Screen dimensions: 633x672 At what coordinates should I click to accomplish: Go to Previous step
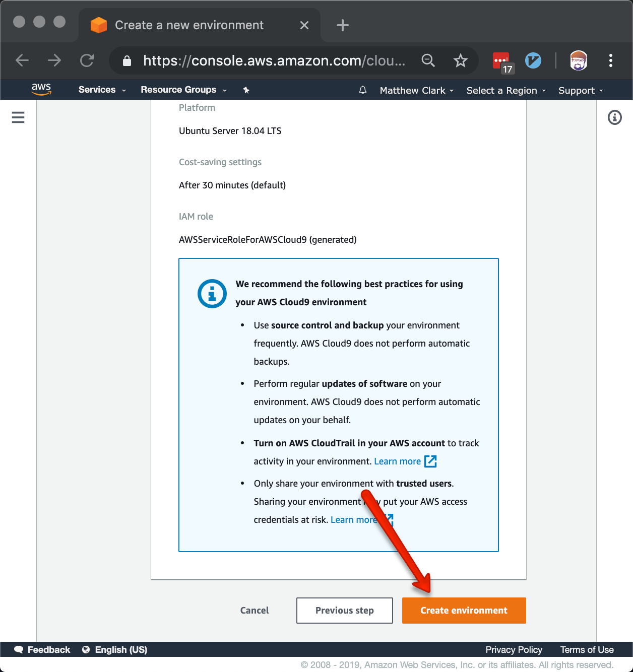click(345, 611)
